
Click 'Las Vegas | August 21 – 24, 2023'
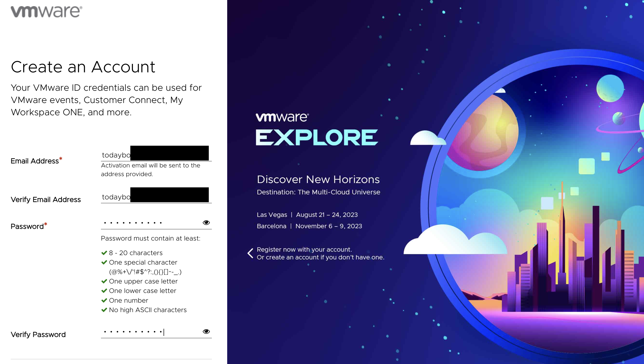click(x=307, y=215)
